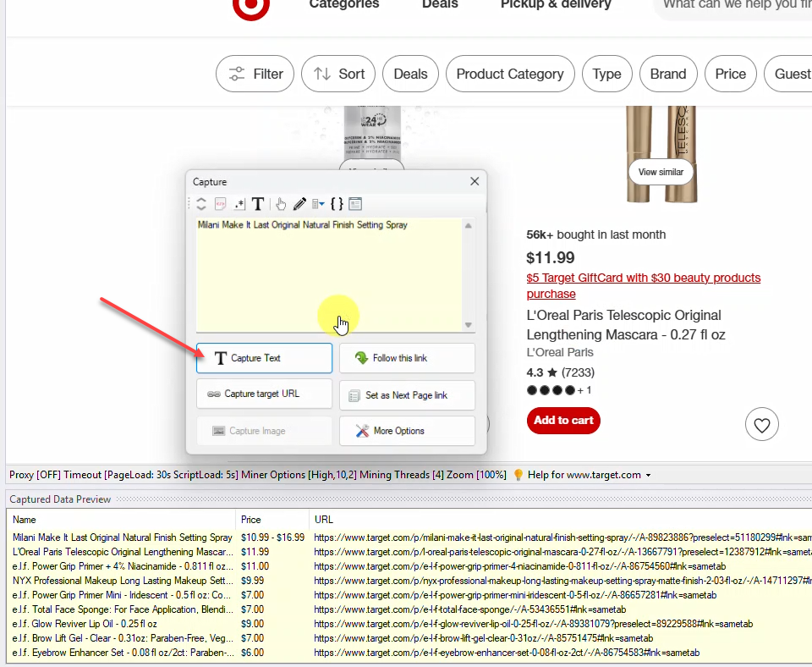Screen dimensions: 812x667
Task: Open the Deals menu in header
Action: point(440,4)
